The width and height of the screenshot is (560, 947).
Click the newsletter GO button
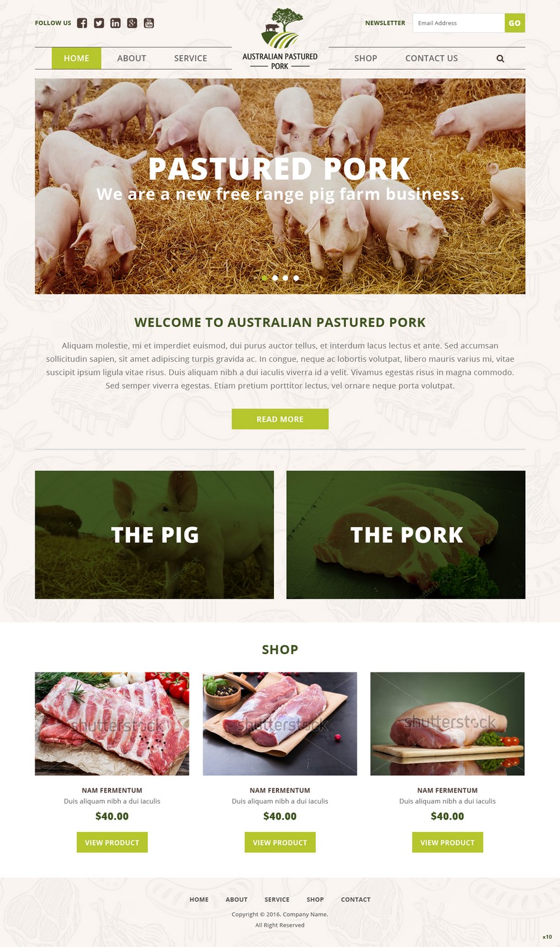click(515, 23)
